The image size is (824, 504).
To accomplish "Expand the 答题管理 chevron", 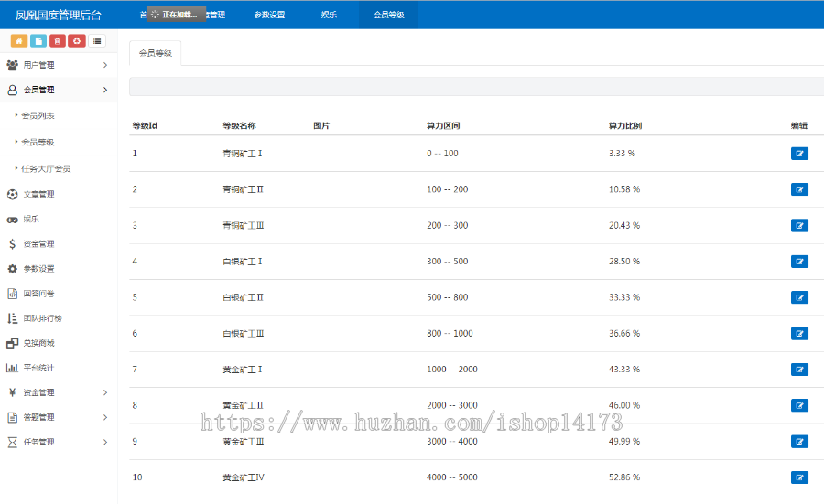I will click(x=105, y=417).
